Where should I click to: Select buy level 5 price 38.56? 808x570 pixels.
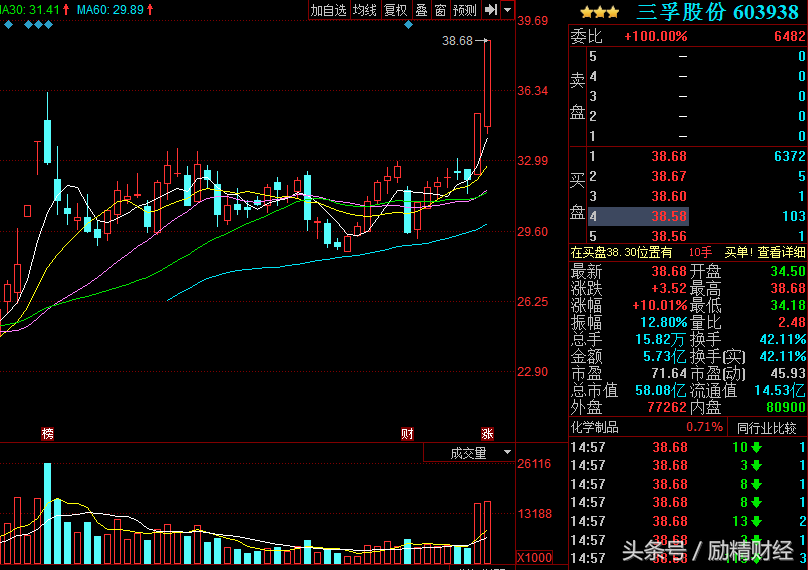669,236
